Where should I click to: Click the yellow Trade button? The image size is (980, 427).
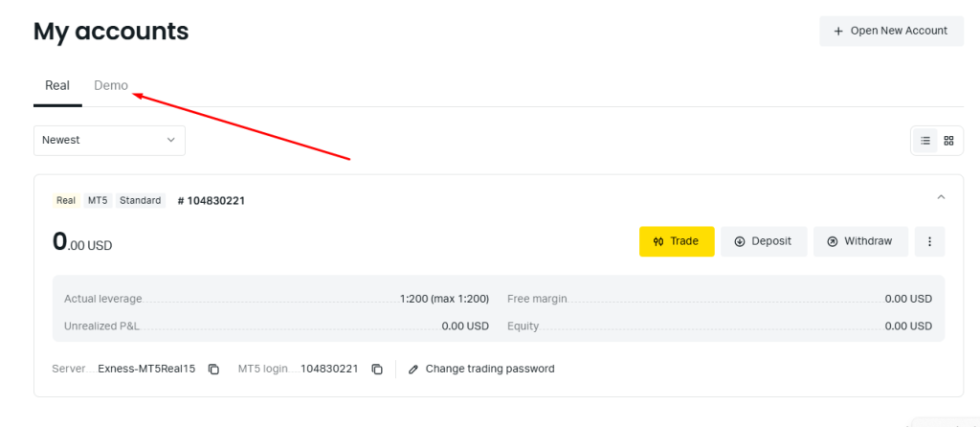click(677, 241)
